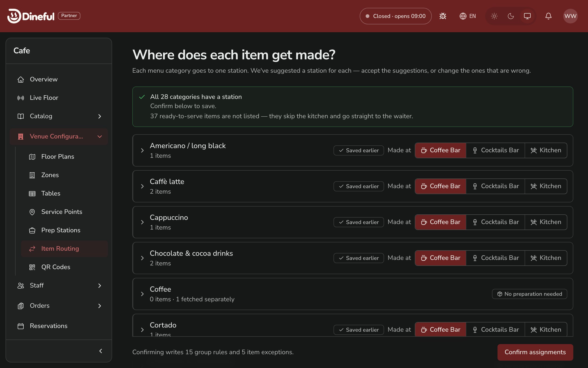Expand the Orders menu
Screen dimensions: 588x368
point(59,306)
